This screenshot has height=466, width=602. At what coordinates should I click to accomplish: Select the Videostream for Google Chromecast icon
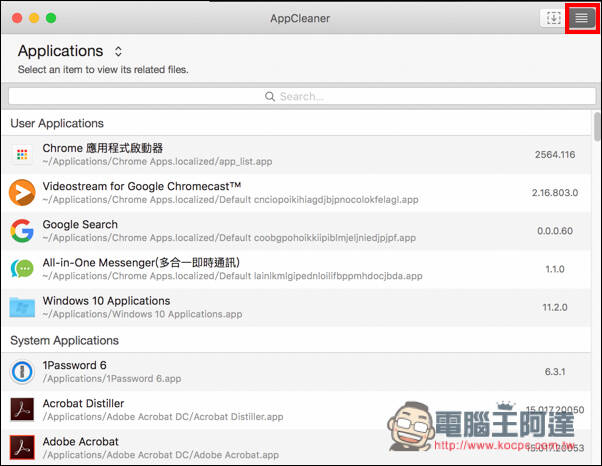tap(22, 192)
